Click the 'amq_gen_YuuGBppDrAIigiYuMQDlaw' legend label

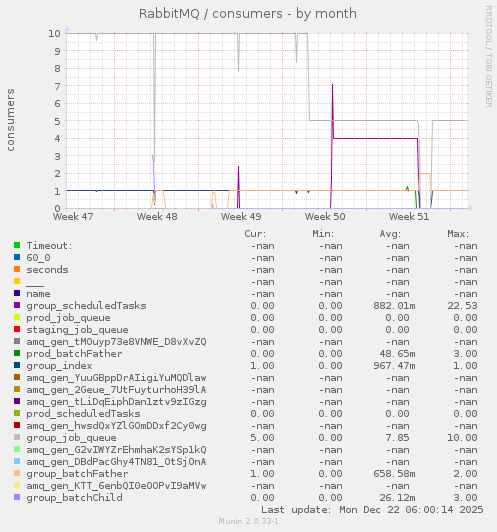point(116,378)
